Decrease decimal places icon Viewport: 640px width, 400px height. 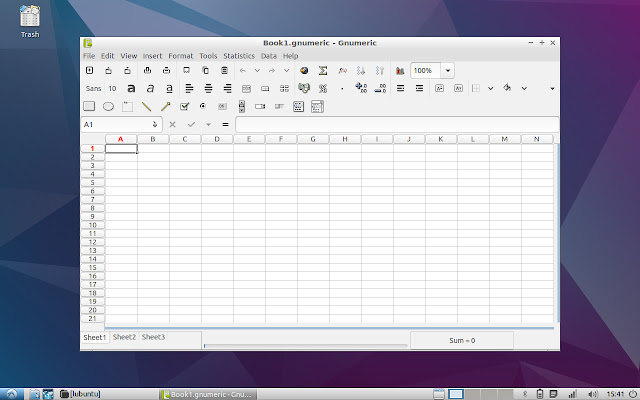click(x=380, y=88)
